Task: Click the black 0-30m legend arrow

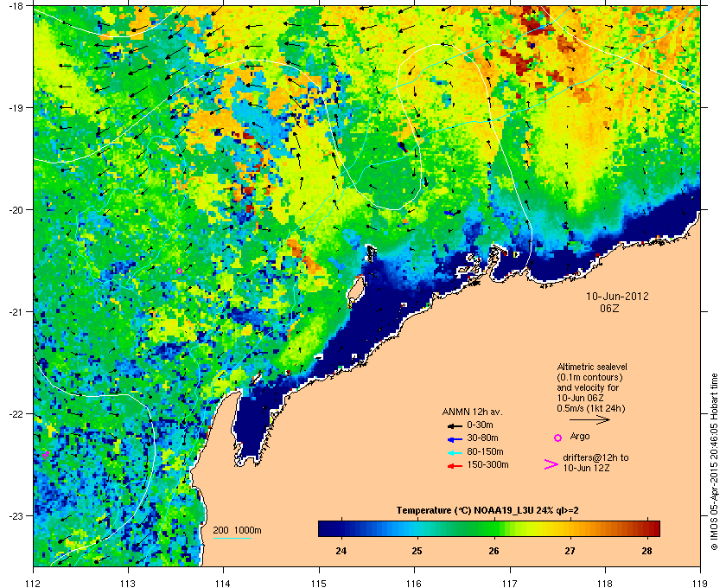Action: (x=455, y=425)
